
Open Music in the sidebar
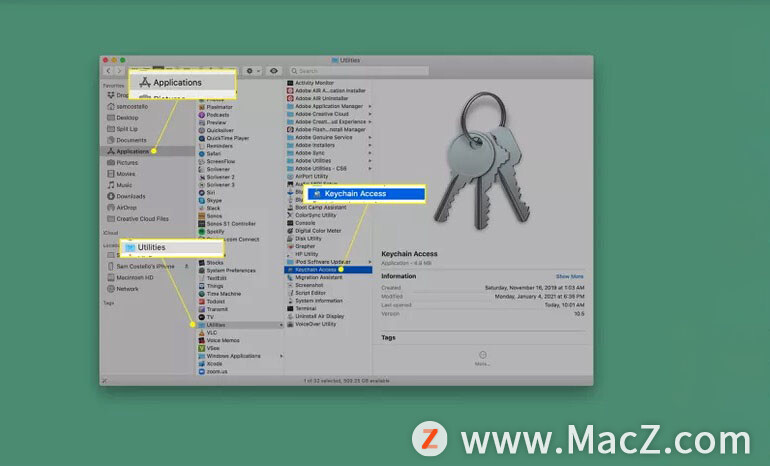pos(120,185)
